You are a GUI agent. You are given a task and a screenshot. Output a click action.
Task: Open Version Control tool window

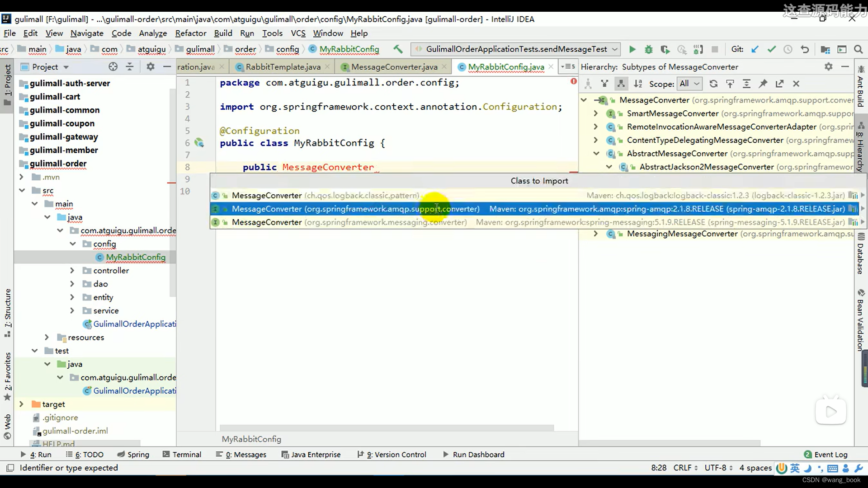pyautogui.click(x=392, y=455)
